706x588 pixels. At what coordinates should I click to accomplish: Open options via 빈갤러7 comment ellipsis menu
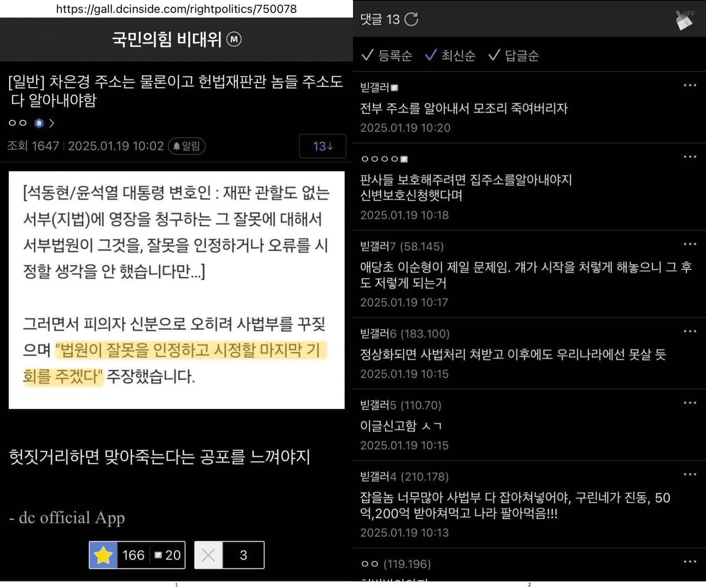pyautogui.click(x=690, y=244)
